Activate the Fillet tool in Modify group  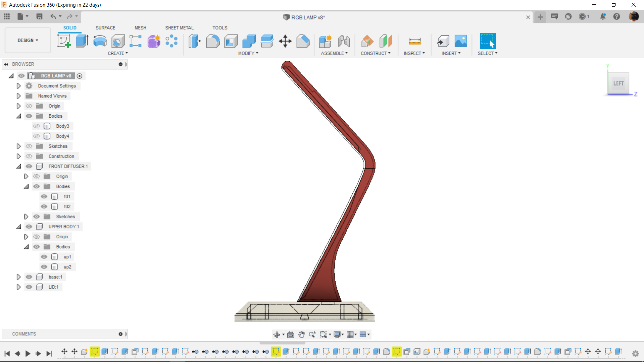tap(213, 41)
